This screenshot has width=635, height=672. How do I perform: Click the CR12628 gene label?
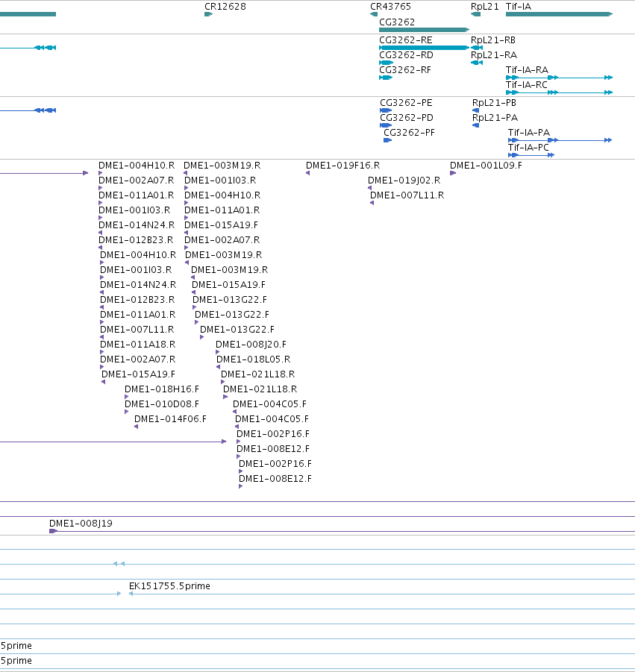[x=225, y=7]
